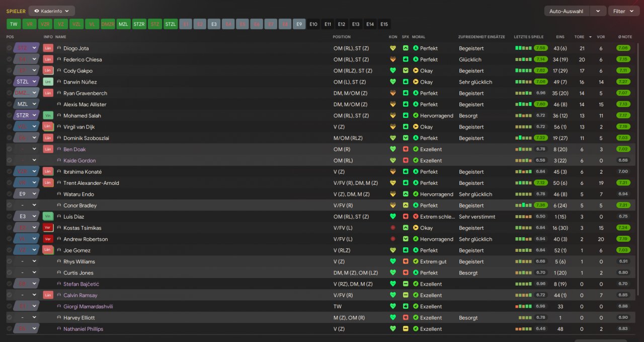This screenshot has width=644, height=342.
Task: Click the morale icon for Mohamed Salah
Action: pyautogui.click(x=416, y=116)
